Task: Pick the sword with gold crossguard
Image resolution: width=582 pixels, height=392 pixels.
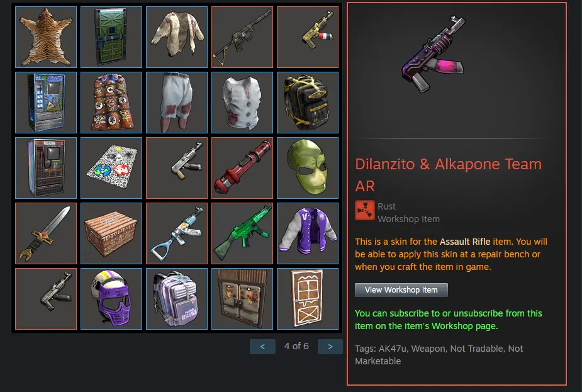Action: tap(46, 233)
